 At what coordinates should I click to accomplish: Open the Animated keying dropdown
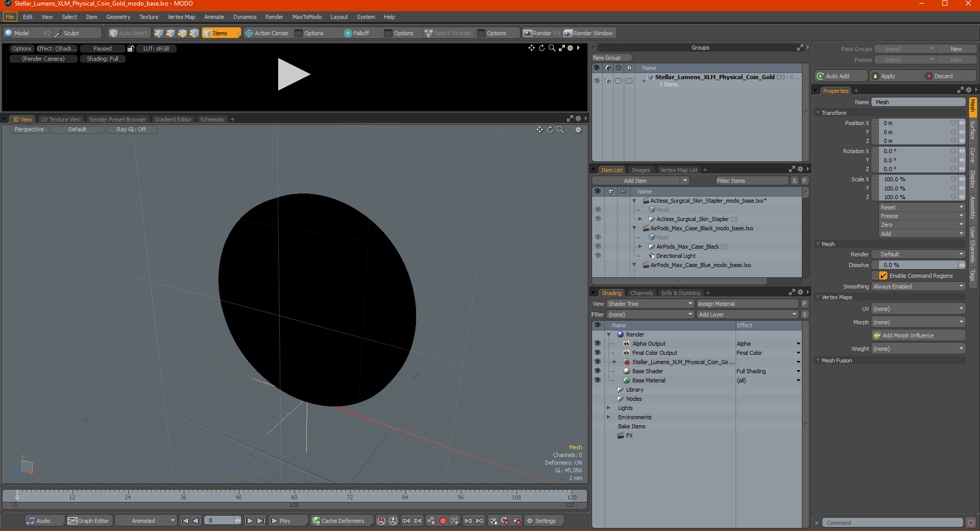pos(146,521)
